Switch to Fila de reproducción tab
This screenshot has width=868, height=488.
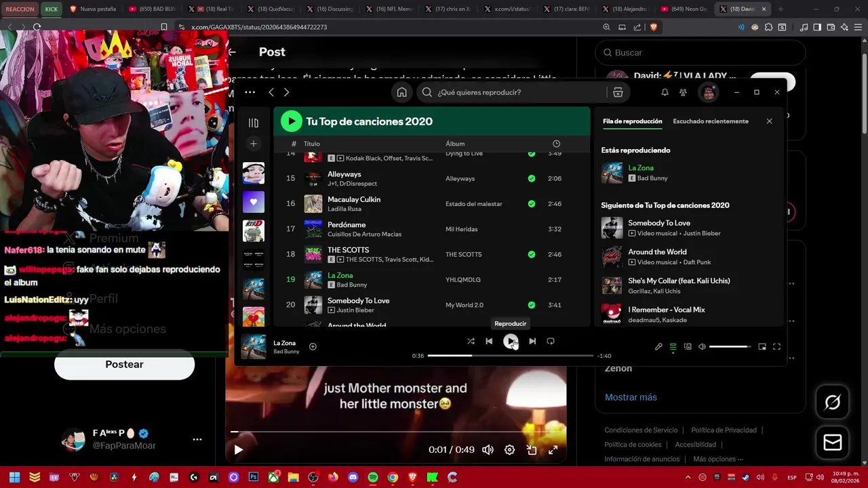632,121
